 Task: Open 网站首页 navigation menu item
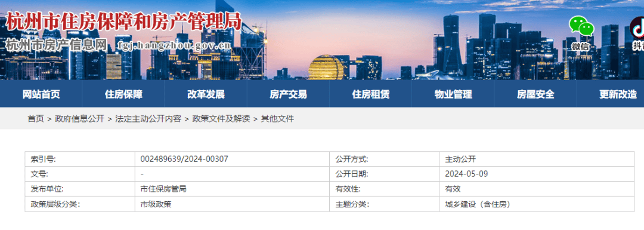click(41, 94)
